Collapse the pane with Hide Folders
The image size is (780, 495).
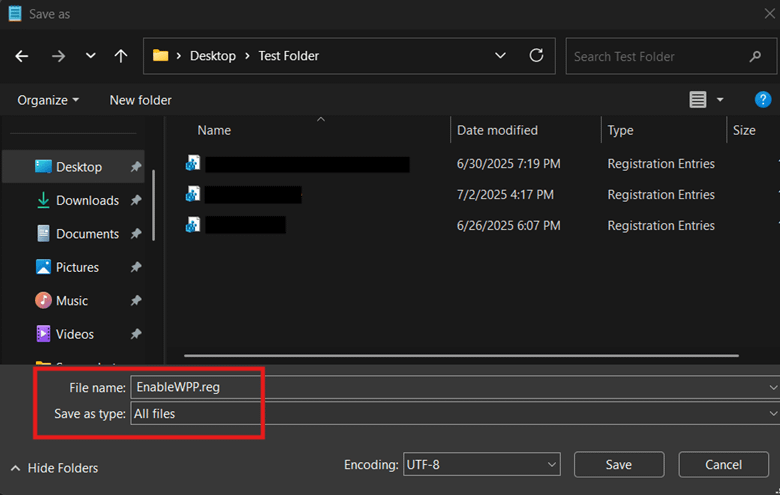(x=55, y=468)
